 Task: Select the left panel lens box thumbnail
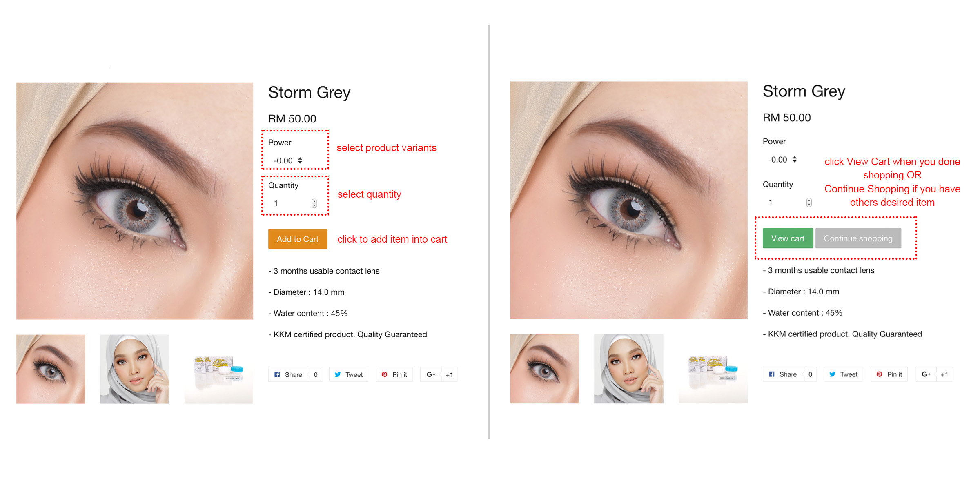pos(219,369)
